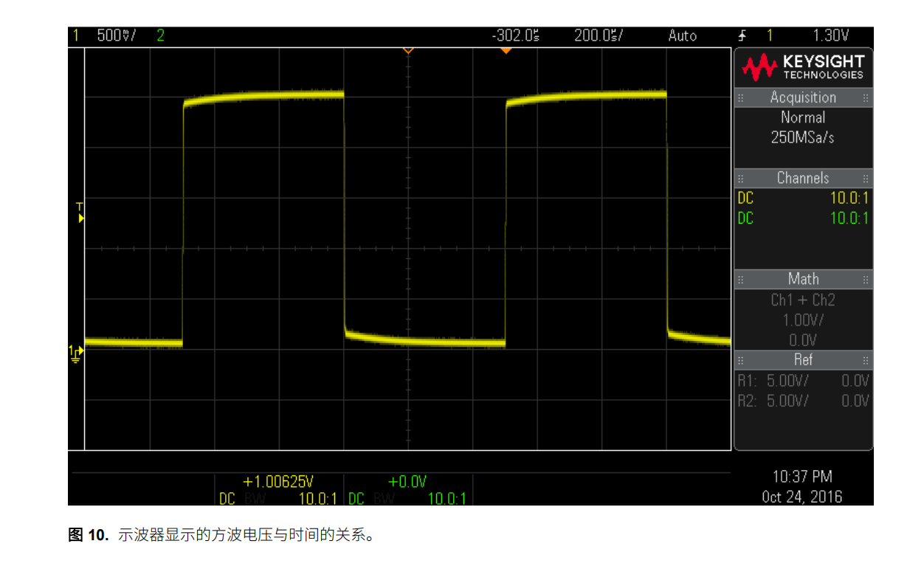Click the grip dots left of Acquisition header
924x569 pixels.
741,98
